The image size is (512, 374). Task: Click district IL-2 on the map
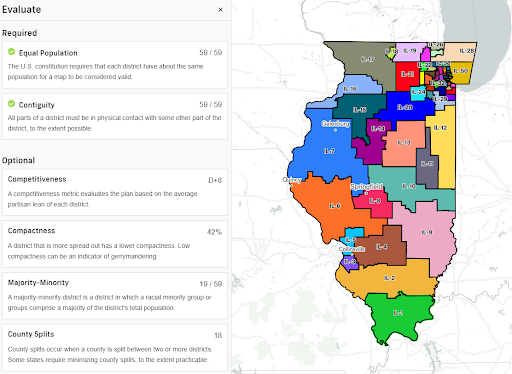tap(389, 278)
